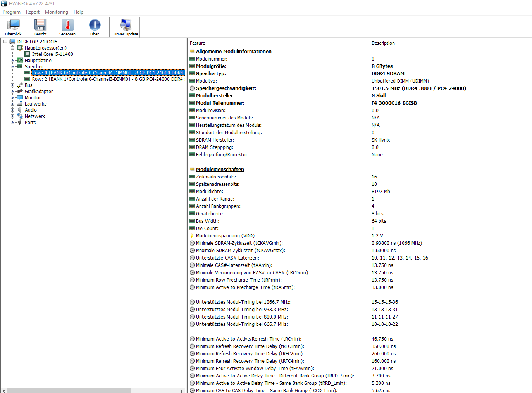
Task: Click the Speicher memory module icon
Action: click(x=20, y=66)
